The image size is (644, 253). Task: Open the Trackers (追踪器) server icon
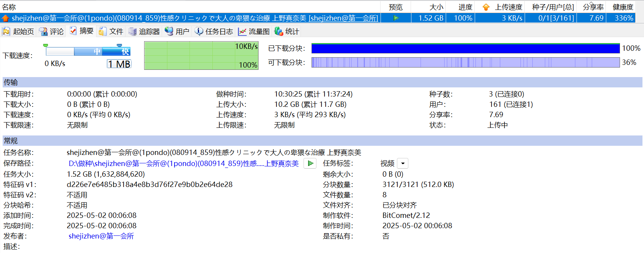click(132, 31)
